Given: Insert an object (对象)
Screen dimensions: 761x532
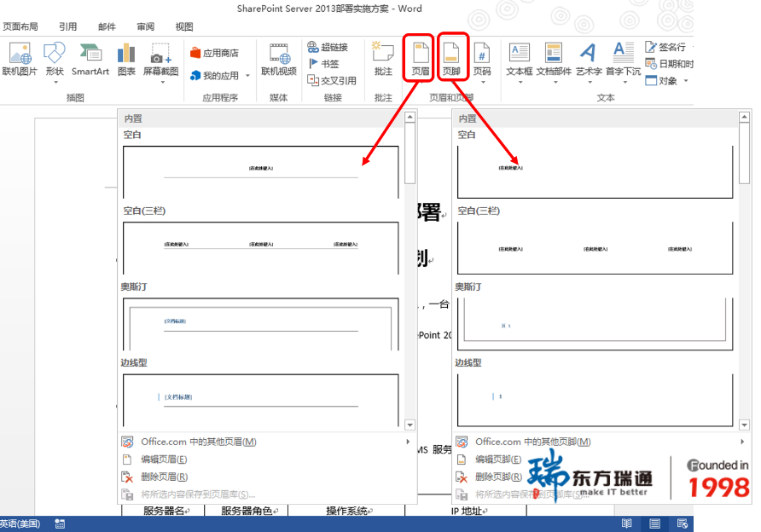Looking at the screenshot, I should (661, 80).
